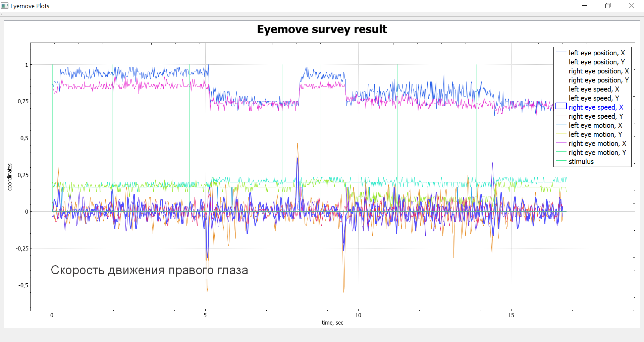Click the 'Eyemove survey result' plot title

[322, 30]
